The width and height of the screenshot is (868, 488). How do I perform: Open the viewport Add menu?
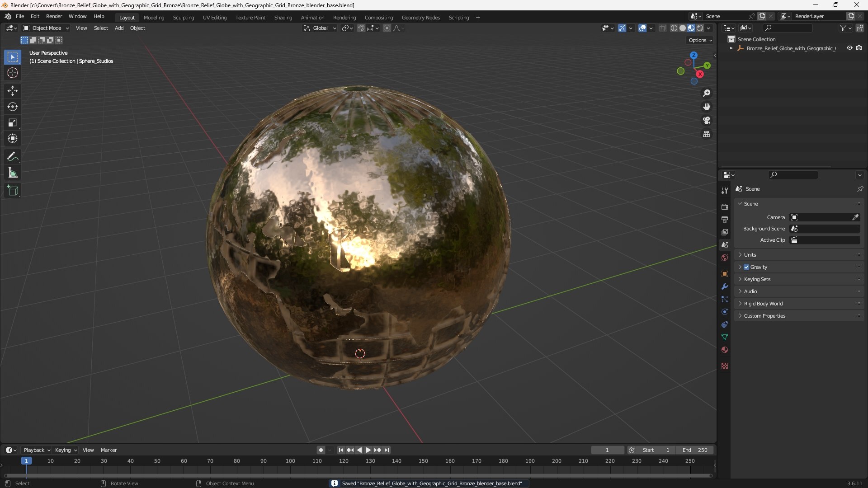click(x=119, y=28)
